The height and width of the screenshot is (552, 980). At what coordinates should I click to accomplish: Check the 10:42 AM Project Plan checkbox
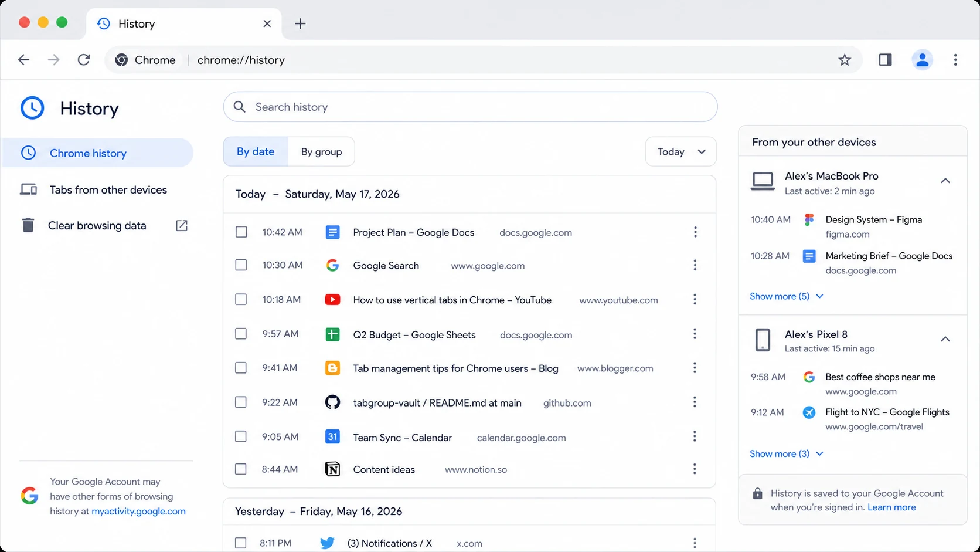point(241,232)
